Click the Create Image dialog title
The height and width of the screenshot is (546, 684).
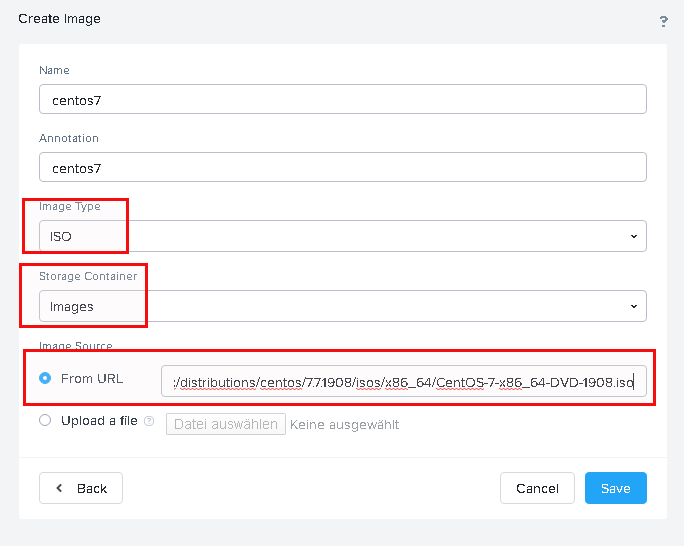[59, 19]
